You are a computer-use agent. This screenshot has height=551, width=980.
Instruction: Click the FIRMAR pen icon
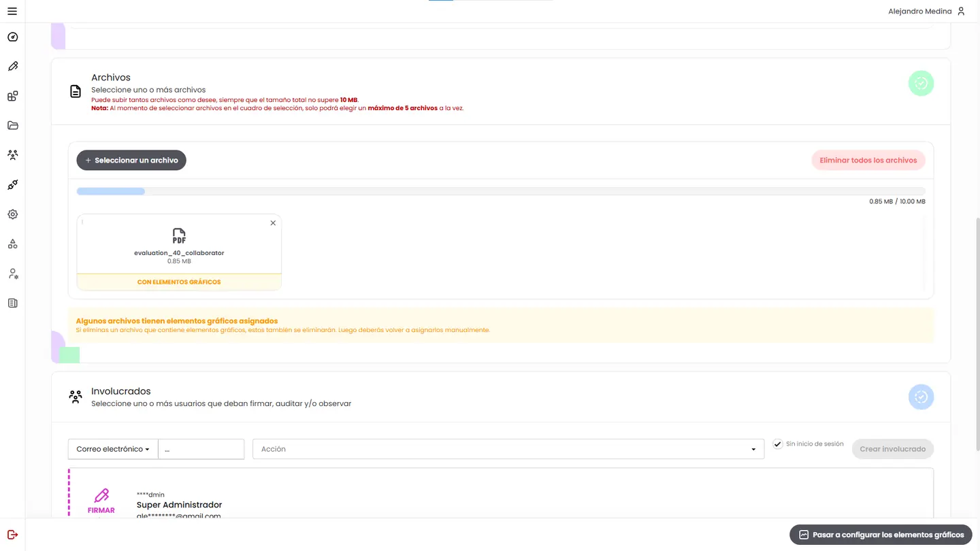pos(101,495)
